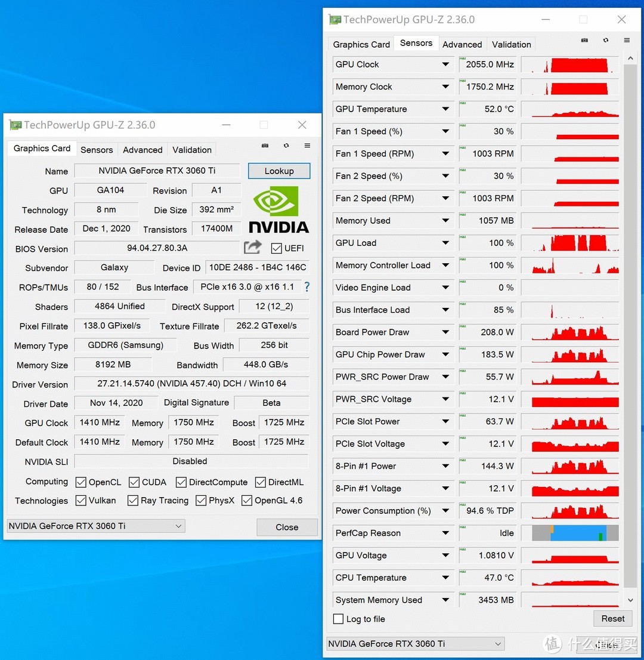This screenshot has width=644, height=660.
Task: Click scrollbar down arrow in Sensors window
Action: [x=630, y=600]
